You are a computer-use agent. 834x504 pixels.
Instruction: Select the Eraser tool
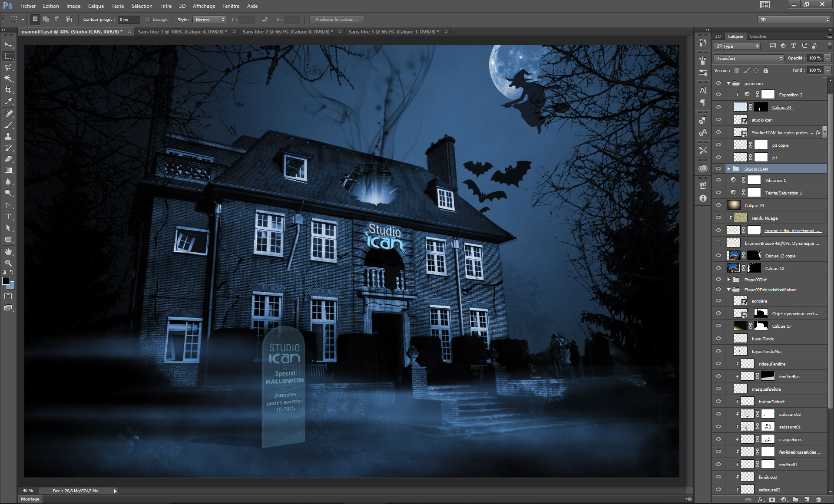tap(8, 159)
